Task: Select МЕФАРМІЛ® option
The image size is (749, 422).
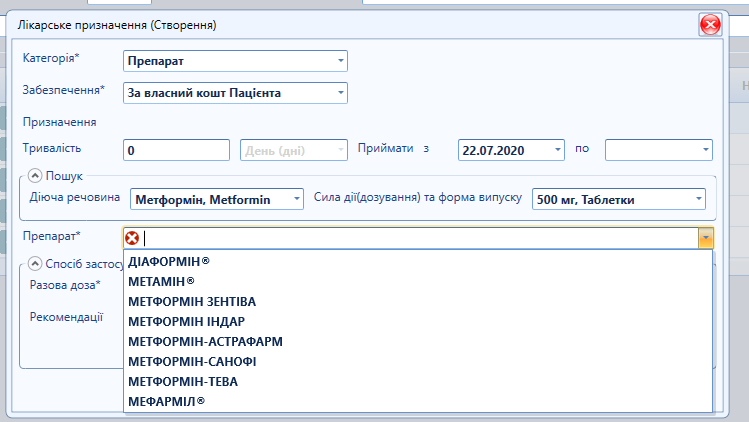Action: pos(418,402)
